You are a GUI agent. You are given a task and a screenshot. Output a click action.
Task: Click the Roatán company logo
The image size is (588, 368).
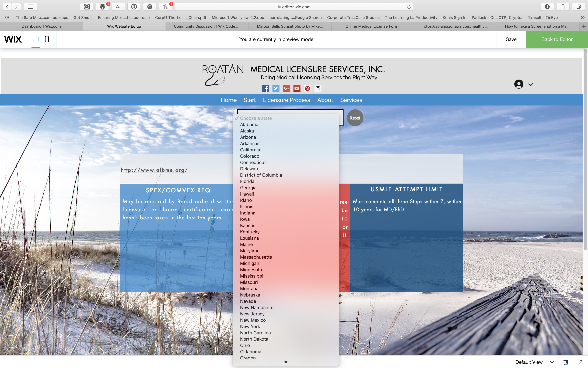tap(223, 75)
